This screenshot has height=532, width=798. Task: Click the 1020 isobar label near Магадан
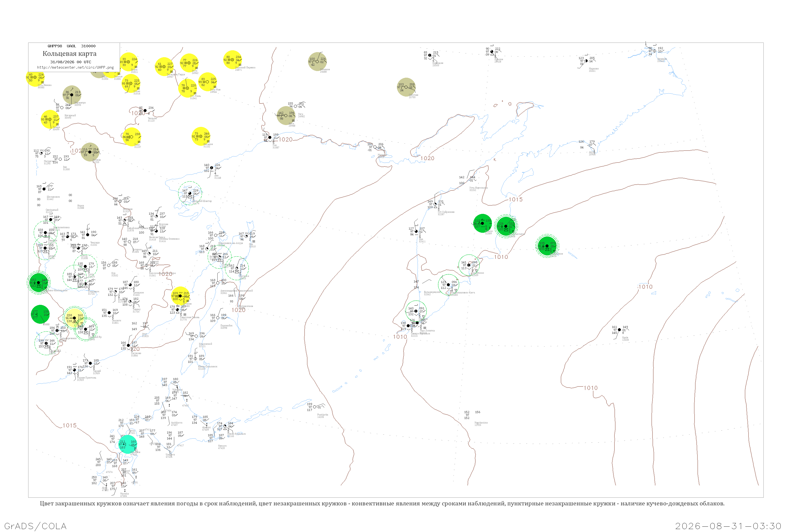(427, 158)
